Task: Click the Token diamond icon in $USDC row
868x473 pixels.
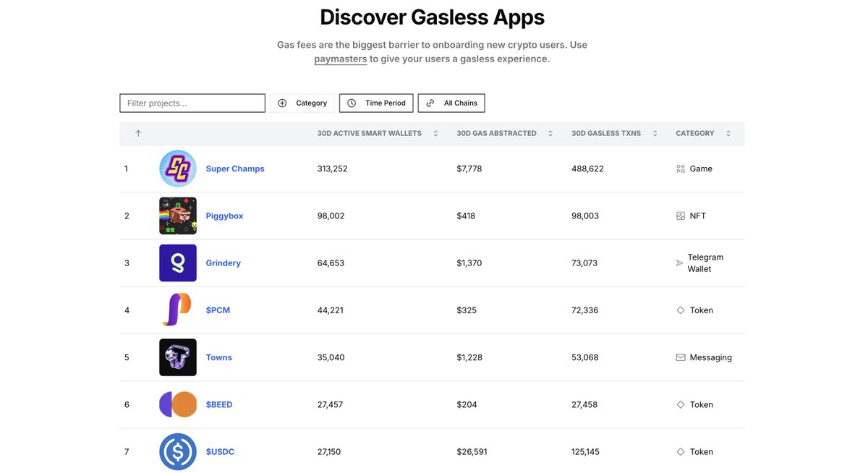Action: tap(681, 452)
